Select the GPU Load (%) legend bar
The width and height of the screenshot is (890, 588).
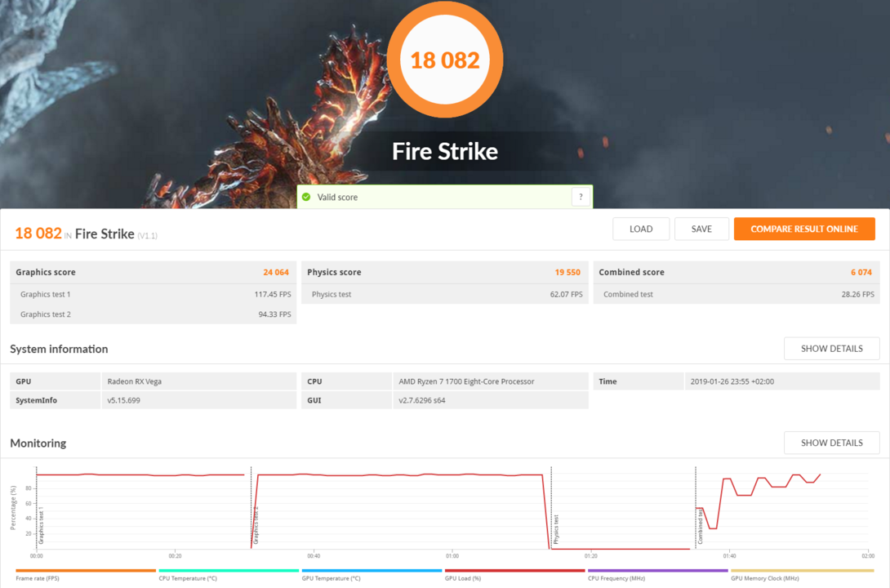click(515, 570)
